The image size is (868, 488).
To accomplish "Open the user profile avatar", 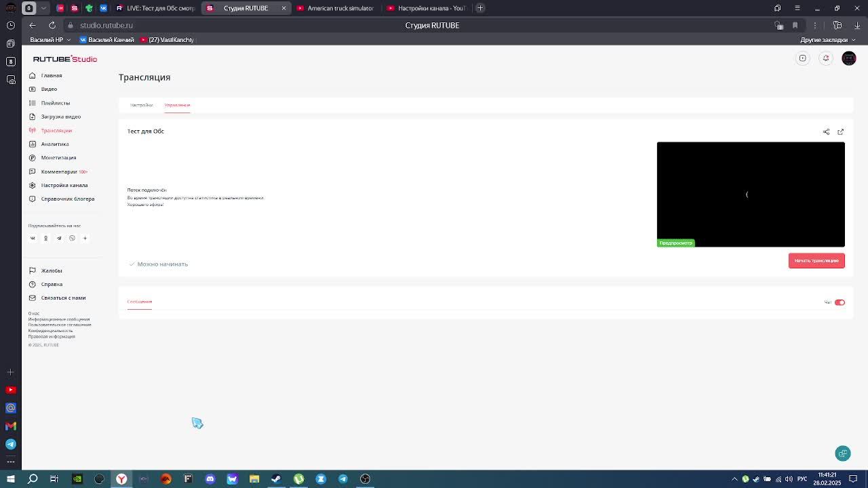I will (849, 58).
